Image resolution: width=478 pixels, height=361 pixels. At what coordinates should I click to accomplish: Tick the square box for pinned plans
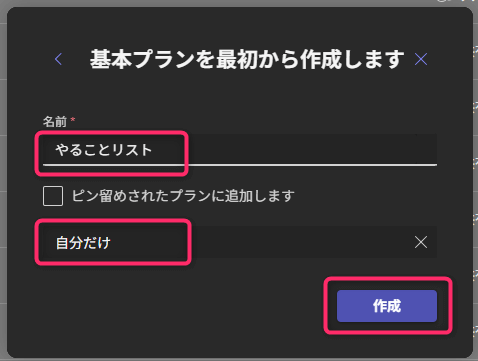coord(53,196)
